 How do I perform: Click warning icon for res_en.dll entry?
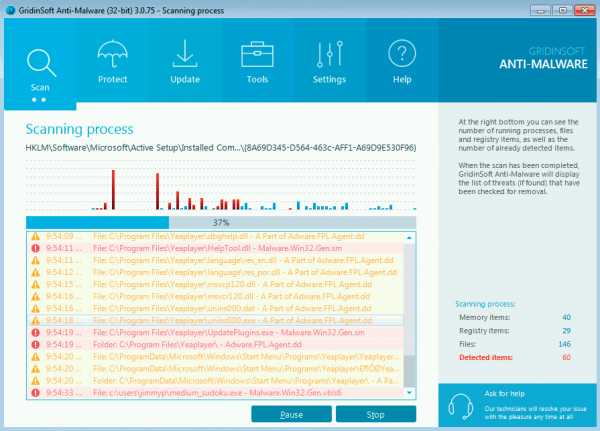point(36,260)
